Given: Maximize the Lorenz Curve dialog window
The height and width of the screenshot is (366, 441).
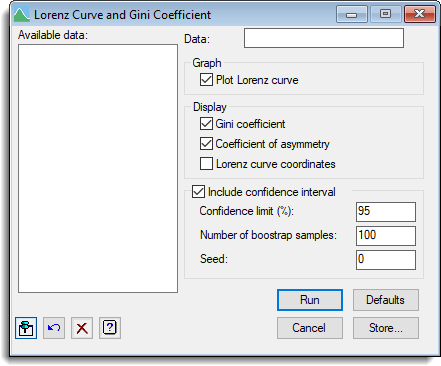Looking at the screenshot, I should click(x=386, y=14).
